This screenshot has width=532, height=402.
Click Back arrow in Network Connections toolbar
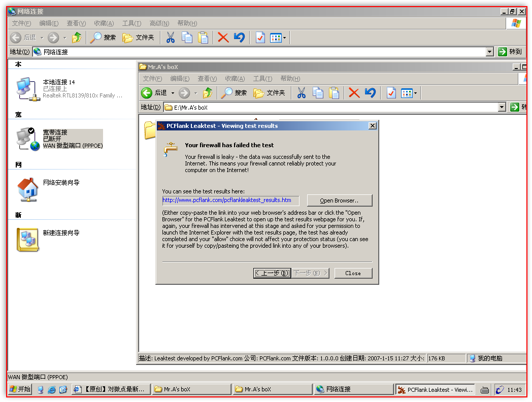click(16, 38)
